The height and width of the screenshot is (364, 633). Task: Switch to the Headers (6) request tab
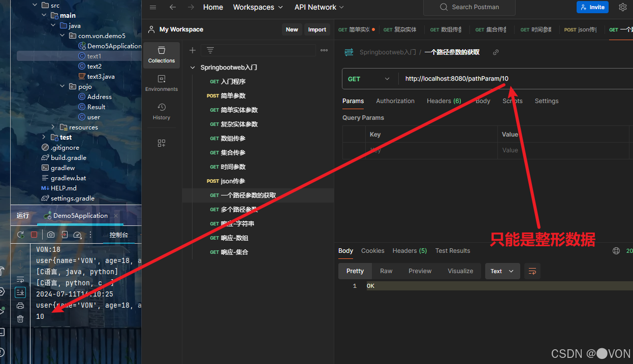444,101
